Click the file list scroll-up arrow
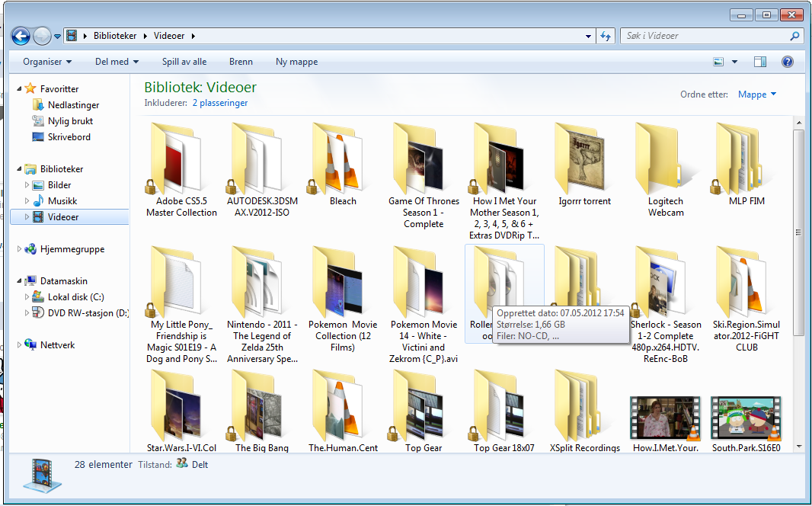The height and width of the screenshot is (506, 812). point(799,123)
